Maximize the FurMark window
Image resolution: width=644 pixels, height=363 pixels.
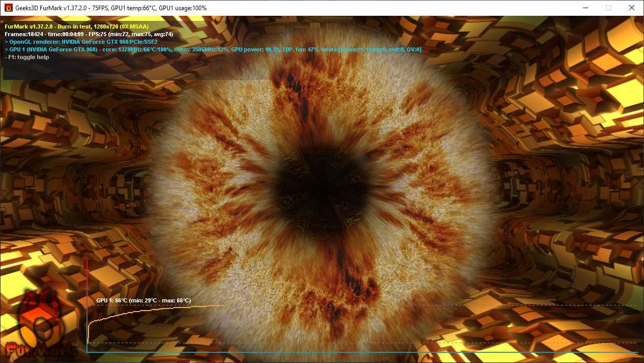click(x=608, y=8)
